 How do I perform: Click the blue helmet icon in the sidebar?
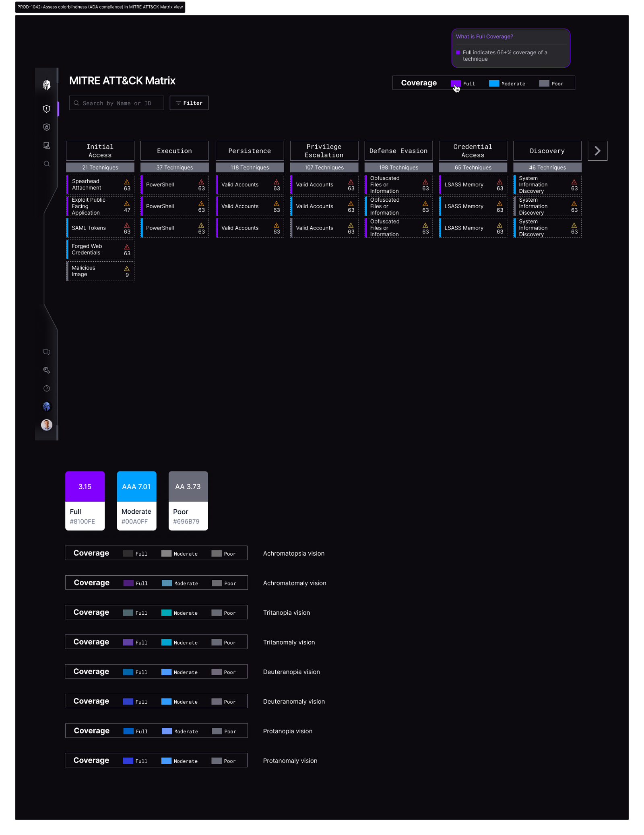pos(47,407)
